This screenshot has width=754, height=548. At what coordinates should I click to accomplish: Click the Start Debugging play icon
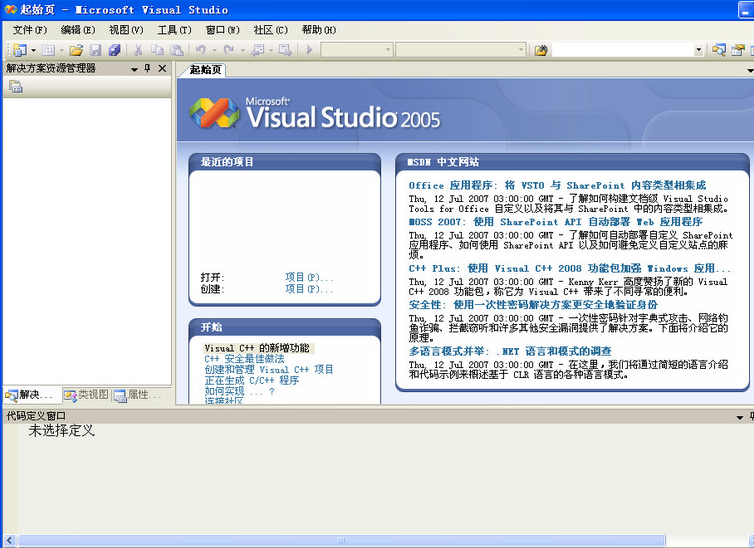coord(309,50)
